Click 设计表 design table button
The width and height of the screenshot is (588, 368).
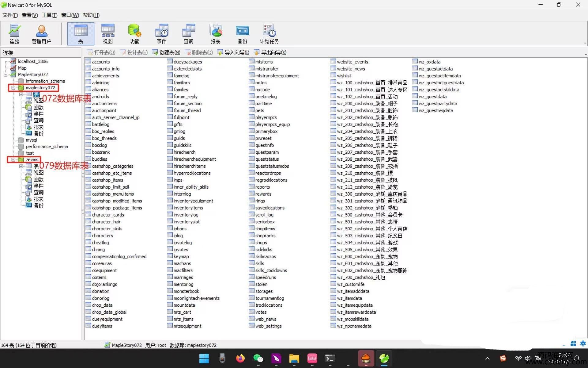[134, 52]
